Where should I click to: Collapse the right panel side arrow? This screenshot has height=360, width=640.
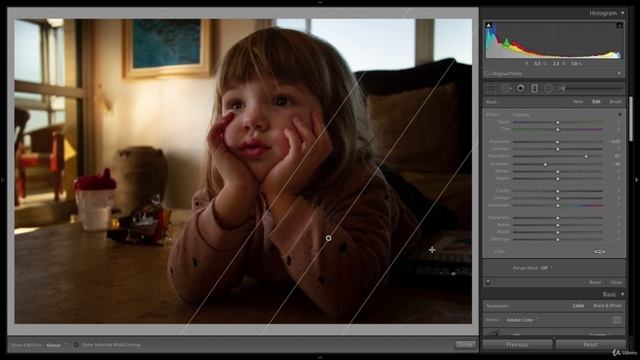coord(637,180)
